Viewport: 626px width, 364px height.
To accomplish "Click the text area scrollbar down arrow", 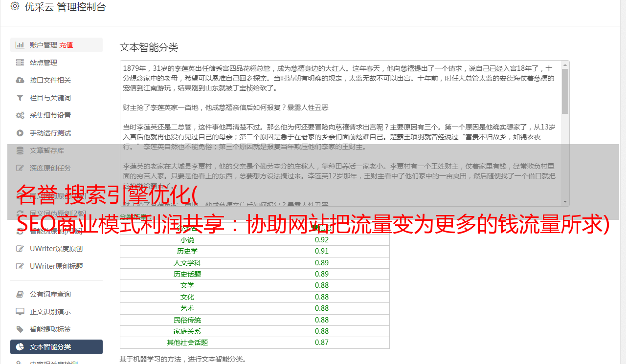I will [x=565, y=202].
